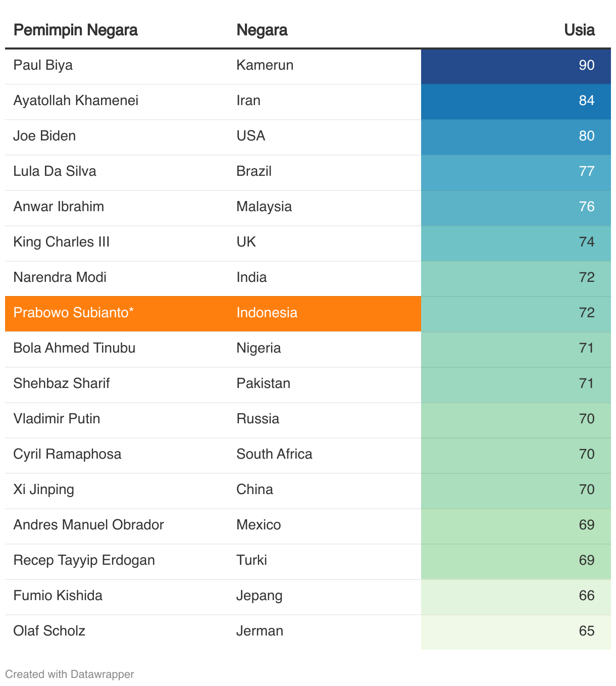Click the Negara column header
This screenshot has height=686, width=616.
click(x=262, y=30)
